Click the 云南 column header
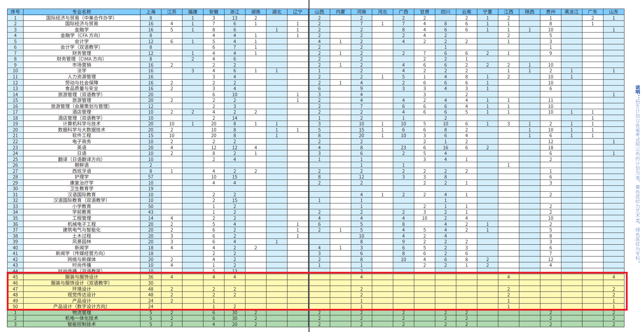644x332 pixels. (x=467, y=12)
